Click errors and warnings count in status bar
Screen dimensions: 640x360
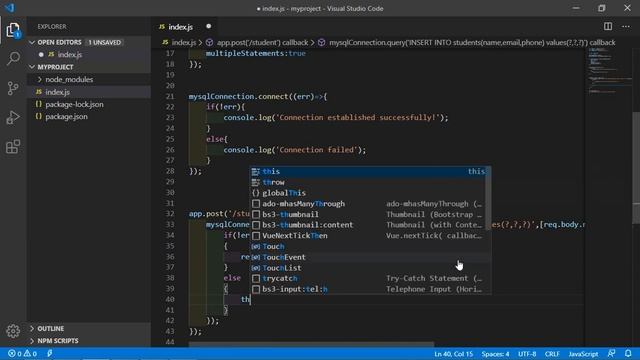click(x=22, y=353)
